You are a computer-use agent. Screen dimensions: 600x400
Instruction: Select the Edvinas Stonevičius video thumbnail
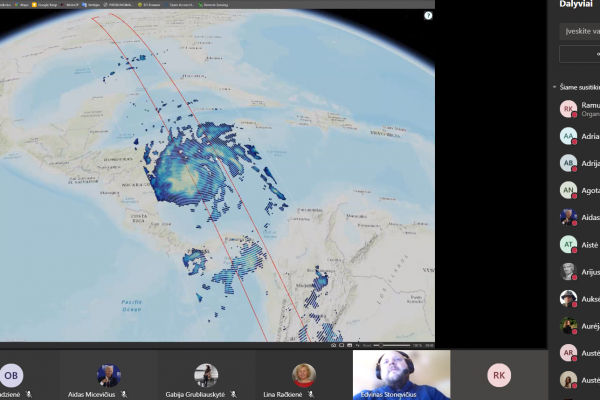(x=401, y=375)
